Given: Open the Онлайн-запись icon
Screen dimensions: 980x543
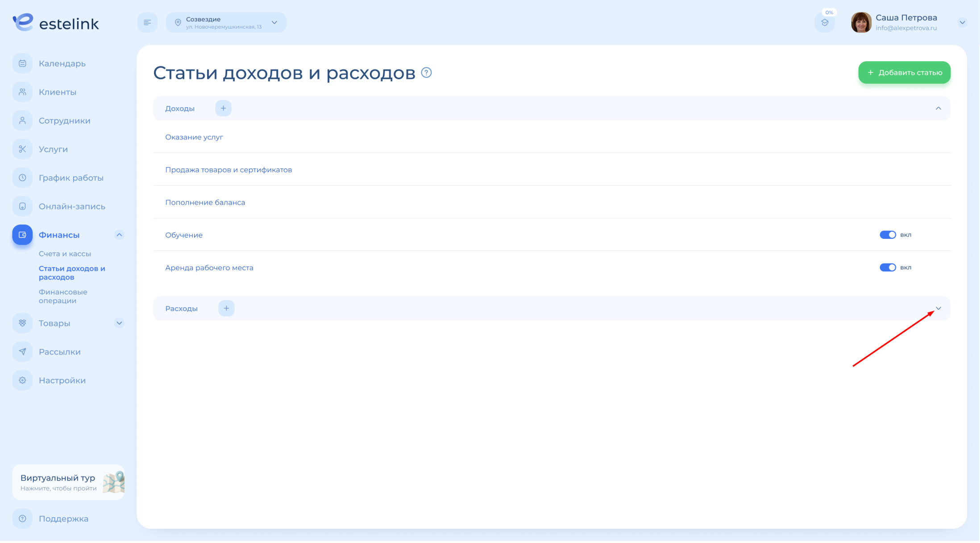Looking at the screenshot, I should pos(22,206).
